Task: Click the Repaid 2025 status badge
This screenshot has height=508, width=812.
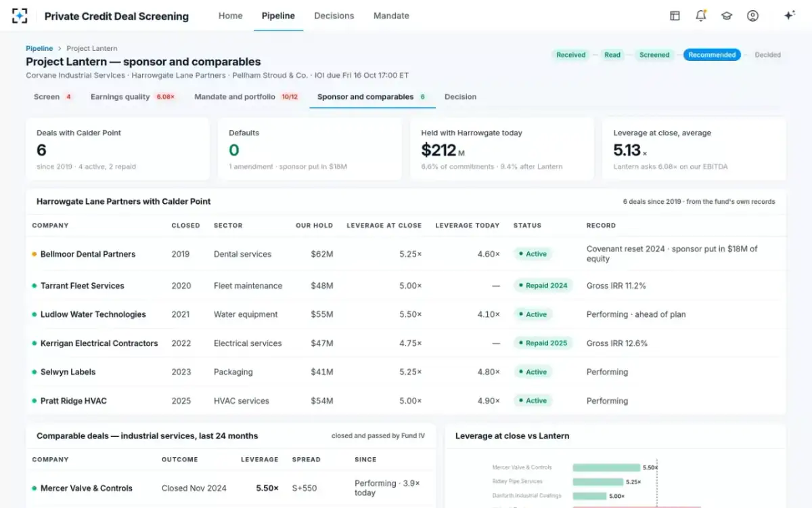Action: point(543,343)
